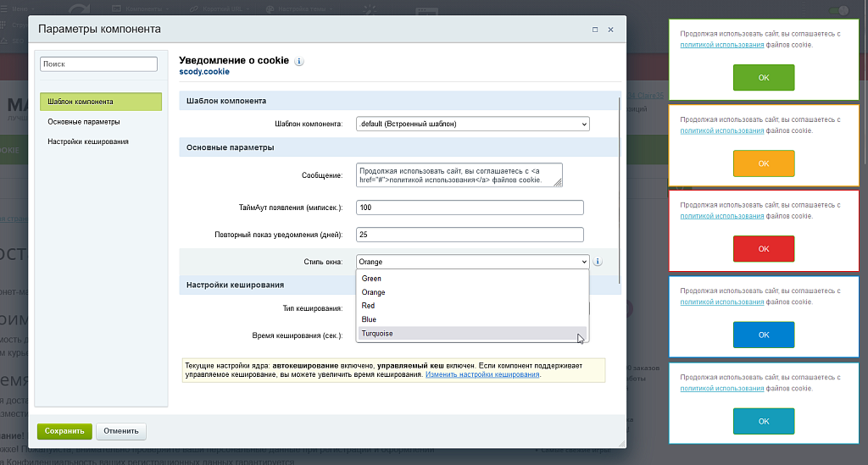This screenshot has height=465, width=868.
Task: Click the info icon beside Стиль окна dropdown
Action: pyautogui.click(x=598, y=262)
